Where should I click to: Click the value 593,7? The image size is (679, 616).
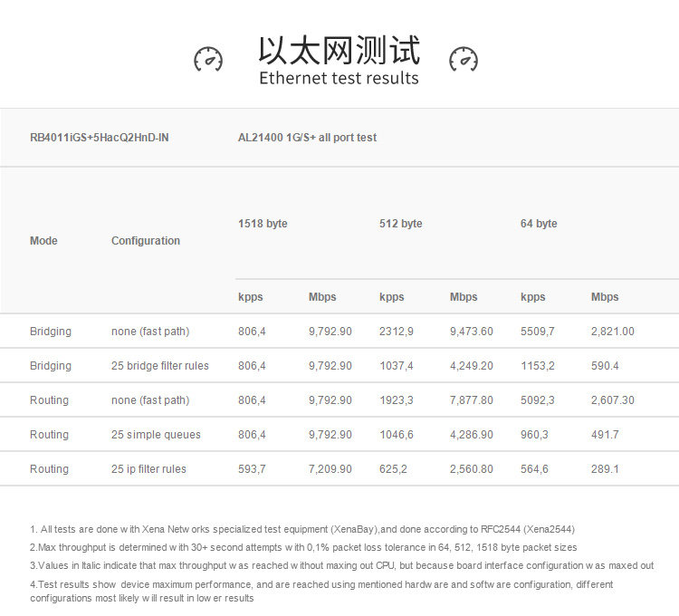252,469
